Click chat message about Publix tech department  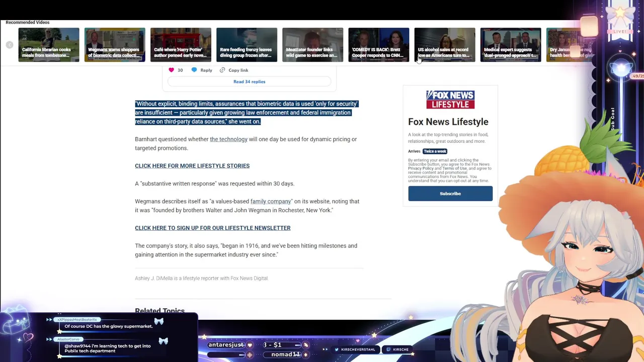click(107, 348)
